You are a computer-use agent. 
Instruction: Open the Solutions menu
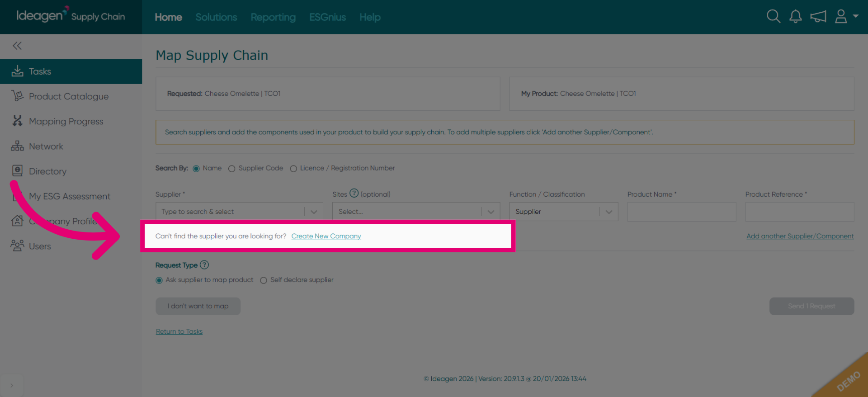coord(216,17)
